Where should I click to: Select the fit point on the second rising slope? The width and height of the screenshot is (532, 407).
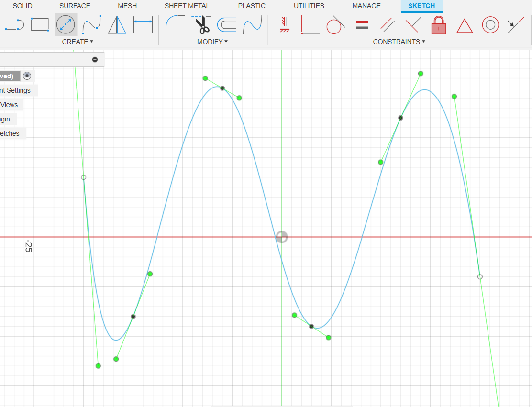click(401, 118)
